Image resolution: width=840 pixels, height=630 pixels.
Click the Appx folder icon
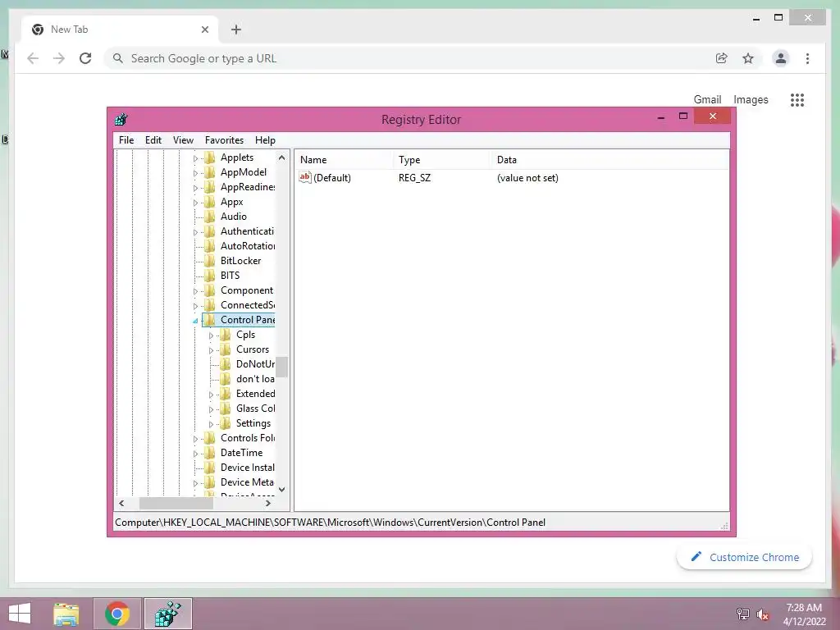[x=210, y=202]
